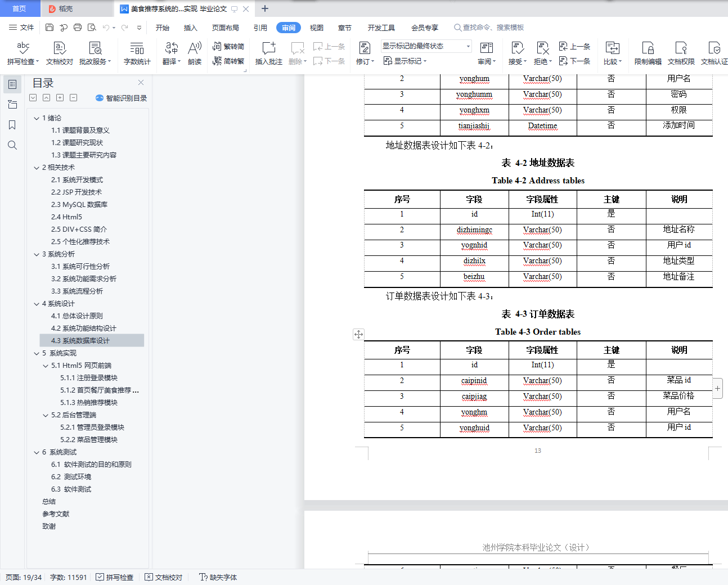Click 缺失字体 in the status bar
Viewport: 728px width, 585px height.
tap(218, 577)
